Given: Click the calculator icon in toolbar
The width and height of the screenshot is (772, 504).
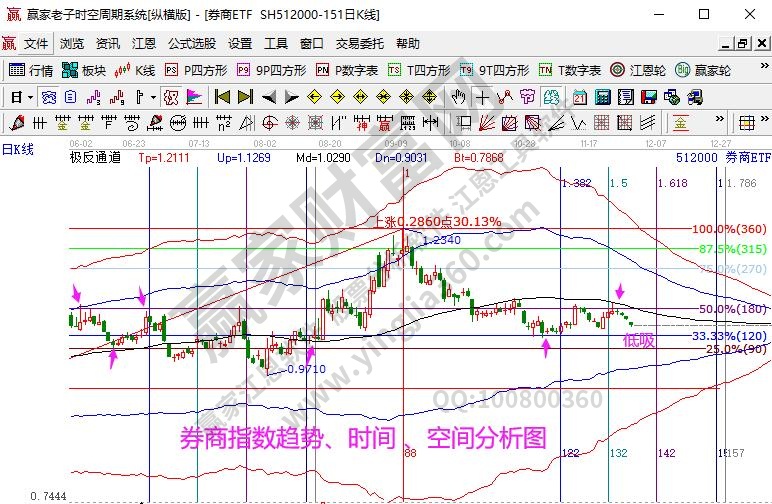Looking at the screenshot, I should pyautogui.click(x=602, y=97).
